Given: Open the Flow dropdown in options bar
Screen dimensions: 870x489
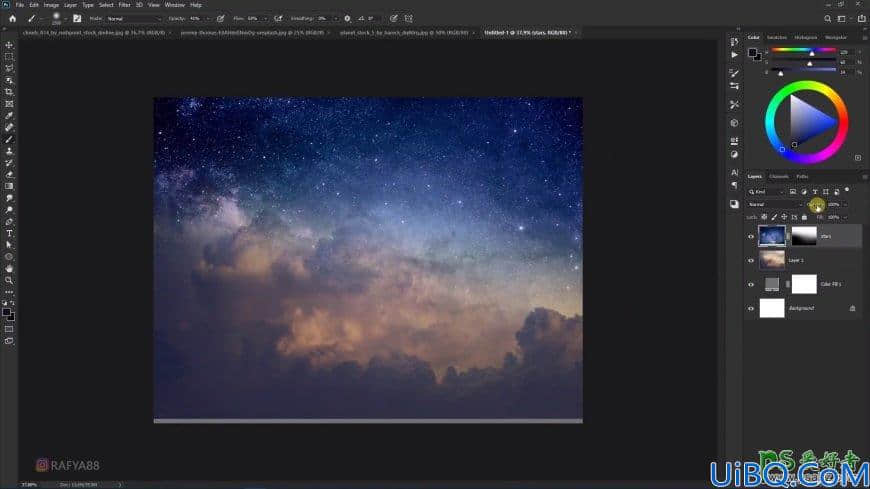Looking at the screenshot, I should pyautogui.click(x=265, y=18).
